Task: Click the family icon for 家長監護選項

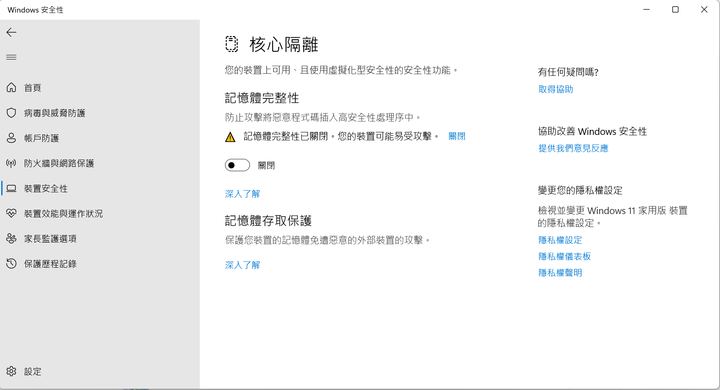Action: tap(11, 238)
